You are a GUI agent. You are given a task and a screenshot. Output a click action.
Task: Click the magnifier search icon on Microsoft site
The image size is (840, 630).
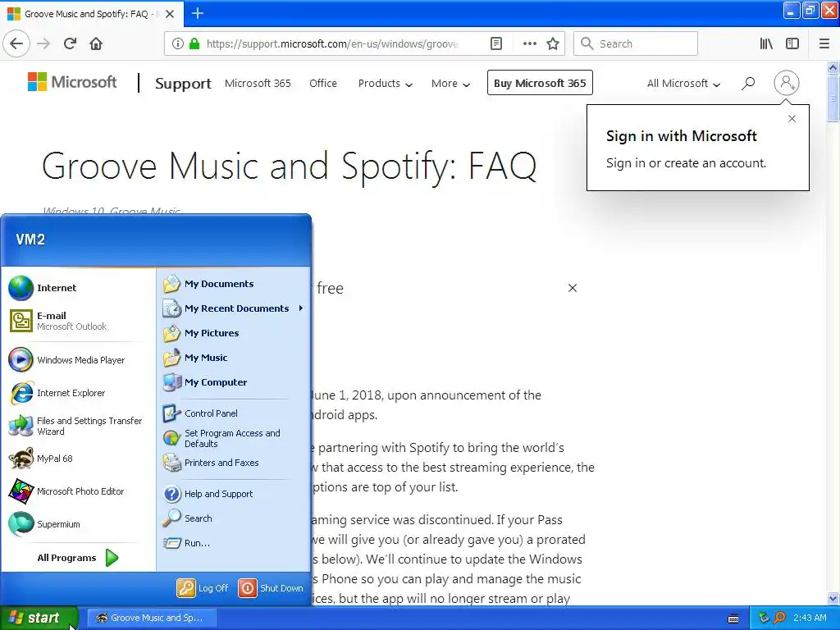pyautogui.click(x=748, y=83)
